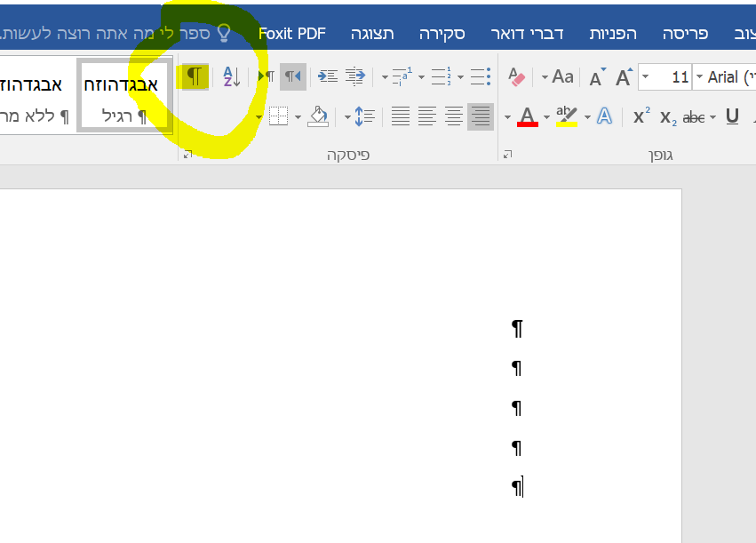Click the Sort A-Z icon
The width and height of the screenshot is (756, 543).
232,76
